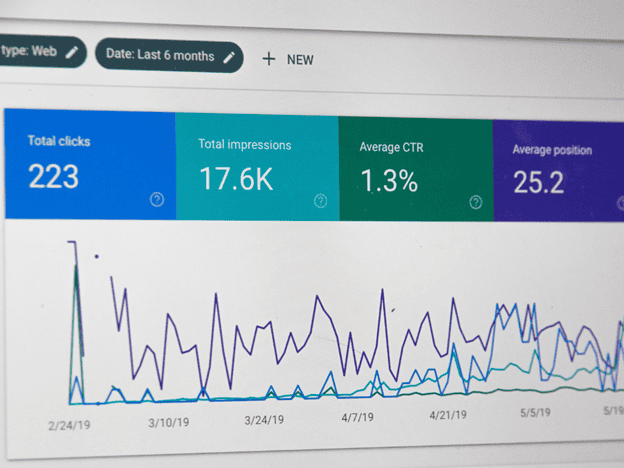Open help icon on Average position card
The width and height of the screenshot is (624, 468).
coord(621,203)
